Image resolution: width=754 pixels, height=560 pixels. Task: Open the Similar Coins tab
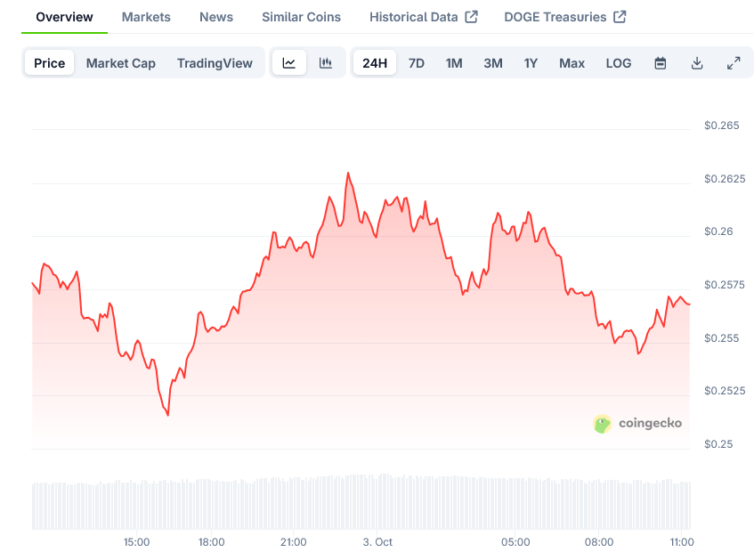point(301,17)
